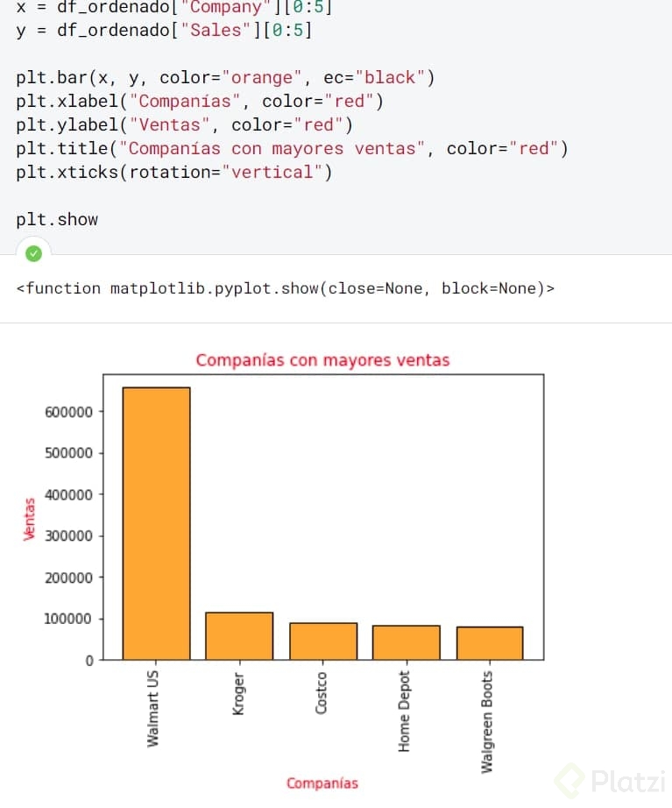Click the "Ventas" y-axis label

coord(30,519)
